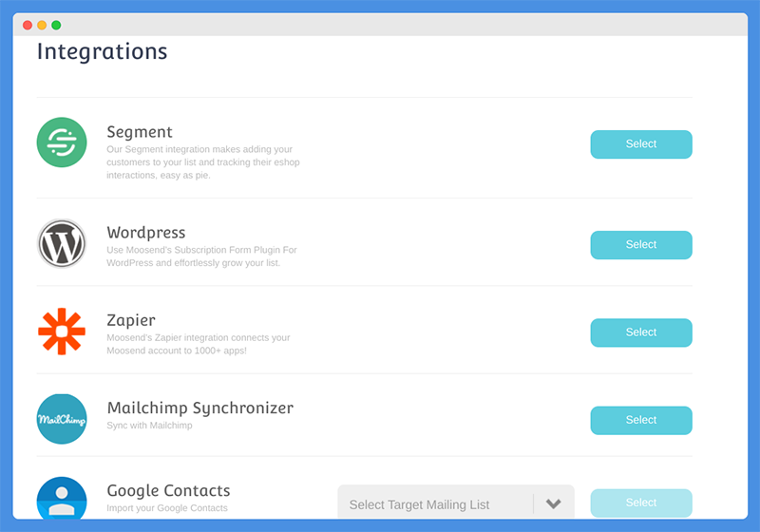Click the Mailchimp Synchronizer title
760x532 pixels.
pos(200,408)
